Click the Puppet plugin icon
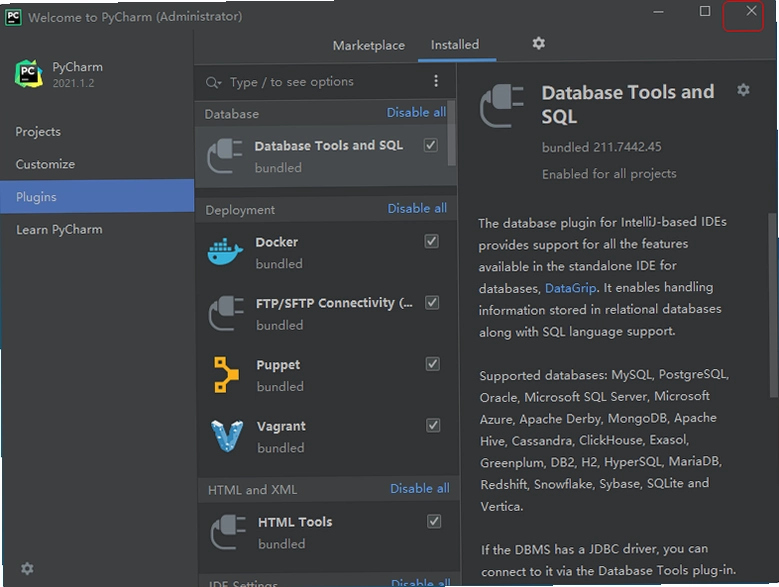The height and width of the screenshot is (587, 779). point(226,375)
